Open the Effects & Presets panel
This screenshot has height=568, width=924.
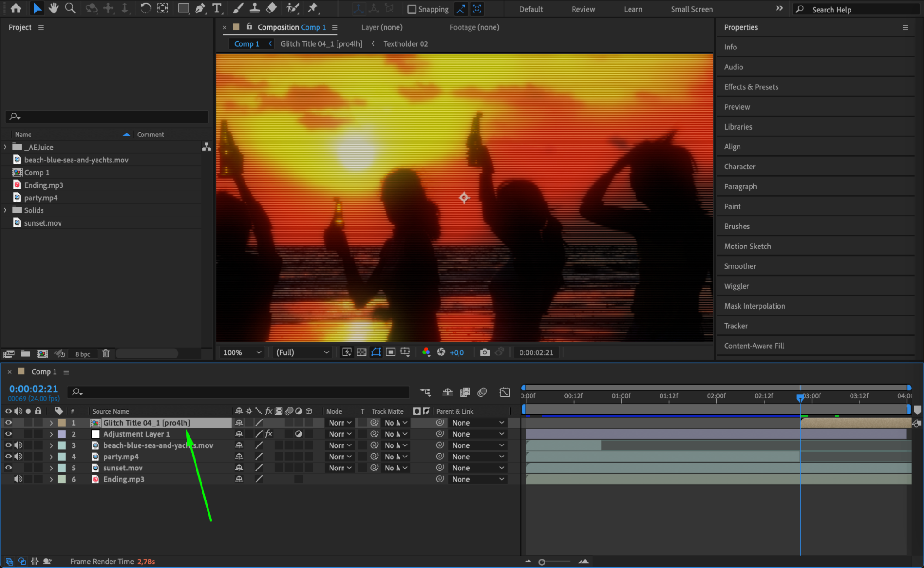click(x=751, y=87)
